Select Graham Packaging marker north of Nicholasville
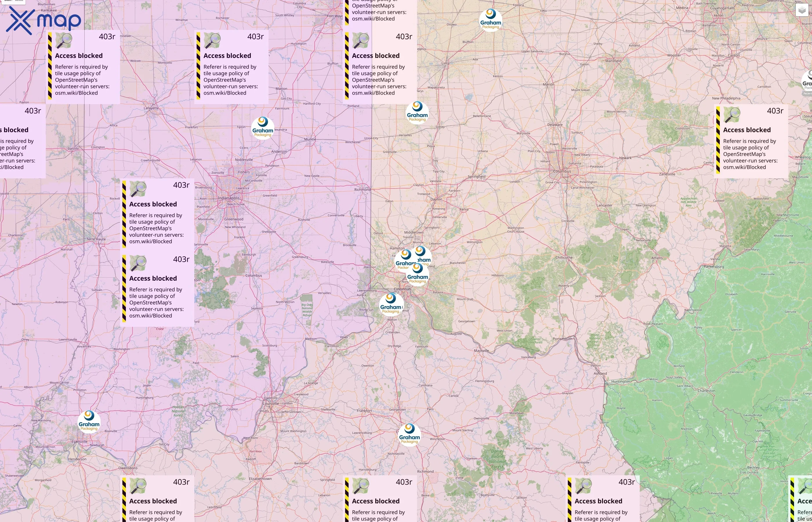The image size is (812, 522). coord(409,435)
